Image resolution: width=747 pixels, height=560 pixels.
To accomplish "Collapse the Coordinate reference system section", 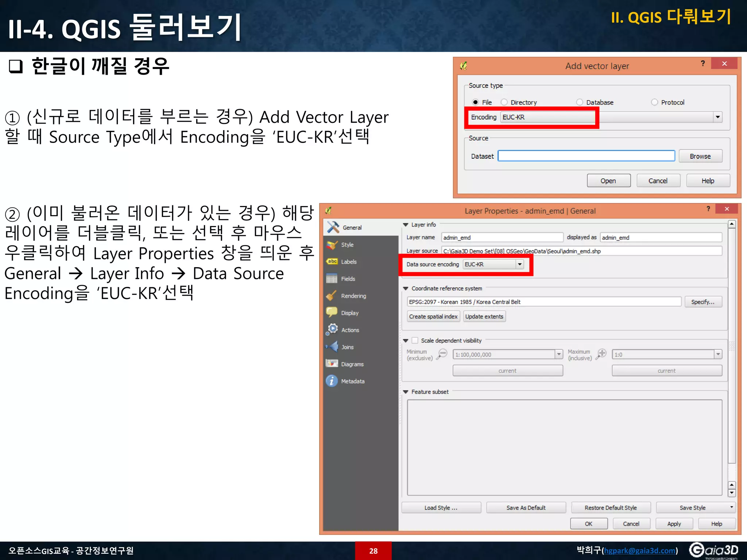I will coord(406,288).
